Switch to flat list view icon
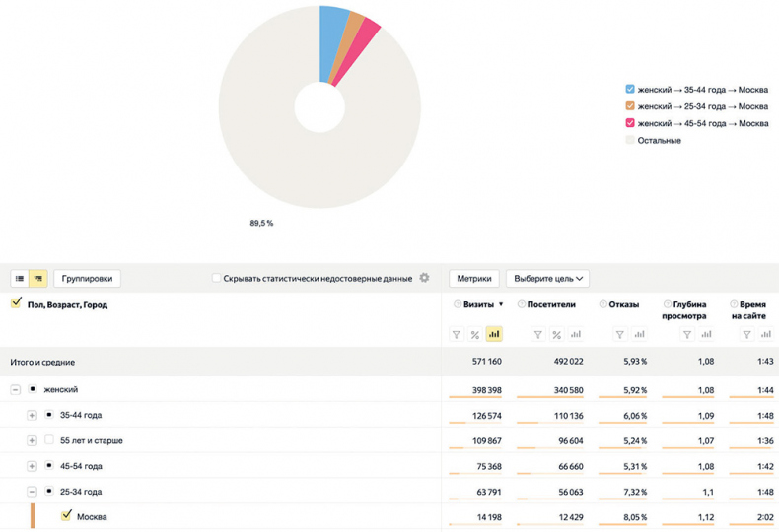Image resolution: width=779 pixels, height=532 pixels. tap(20, 279)
